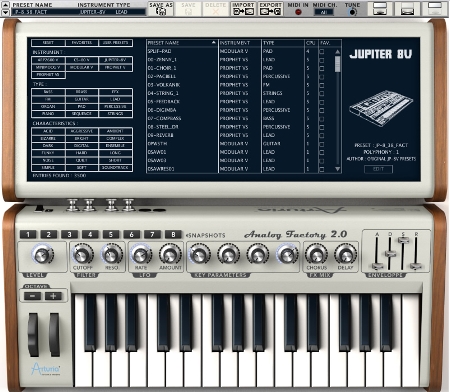Show USER PRESETS

tap(115, 43)
